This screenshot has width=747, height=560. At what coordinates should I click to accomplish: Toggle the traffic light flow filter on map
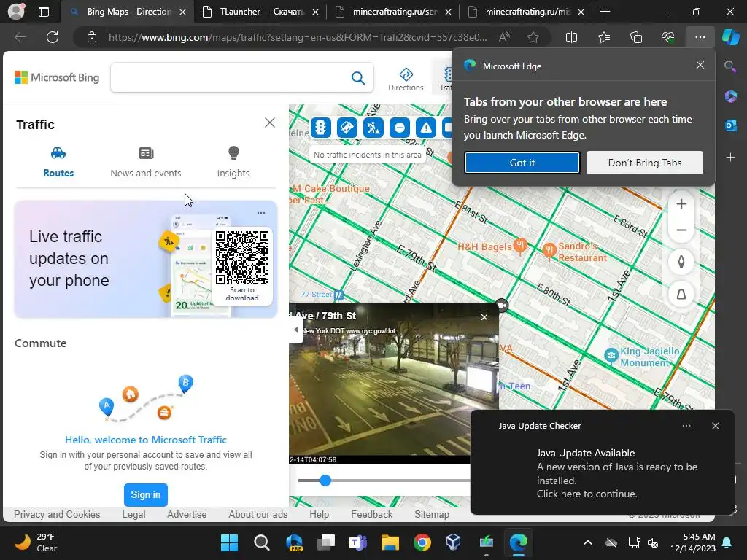321,128
